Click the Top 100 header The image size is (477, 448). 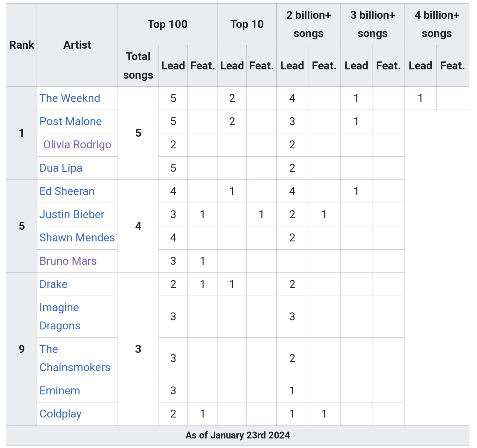point(168,24)
